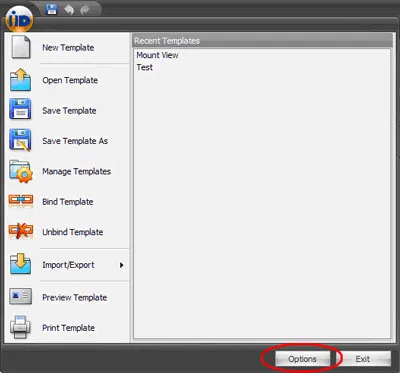Image resolution: width=400 pixels, height=373 pixels.
Task: Click the quick-access save icon in title bar
Action: coord(51,9)
